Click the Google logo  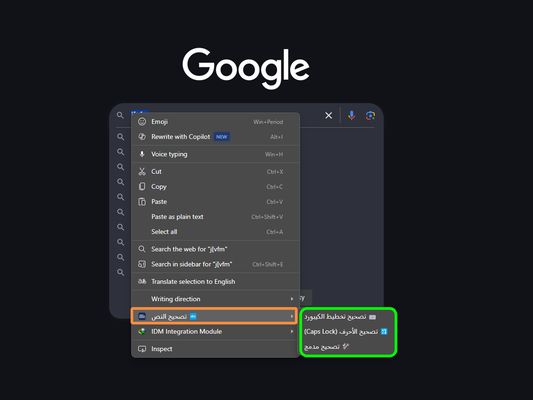click(246, 68)
